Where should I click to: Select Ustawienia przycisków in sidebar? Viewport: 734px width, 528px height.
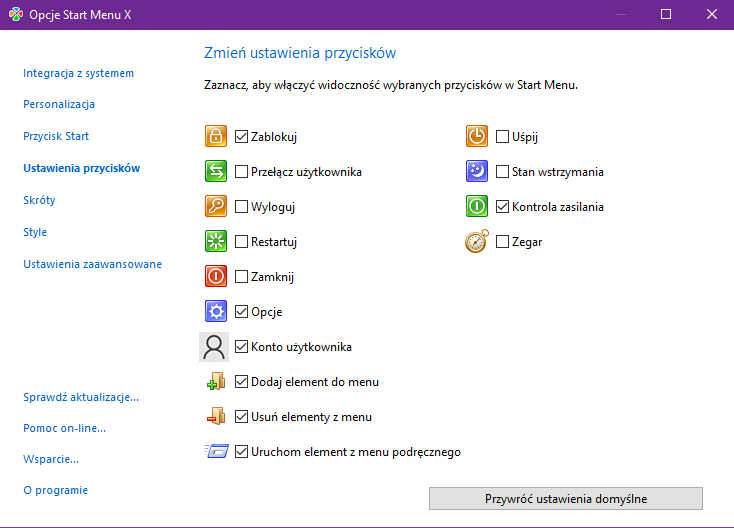pyautogui.click(x=82, y=168)
